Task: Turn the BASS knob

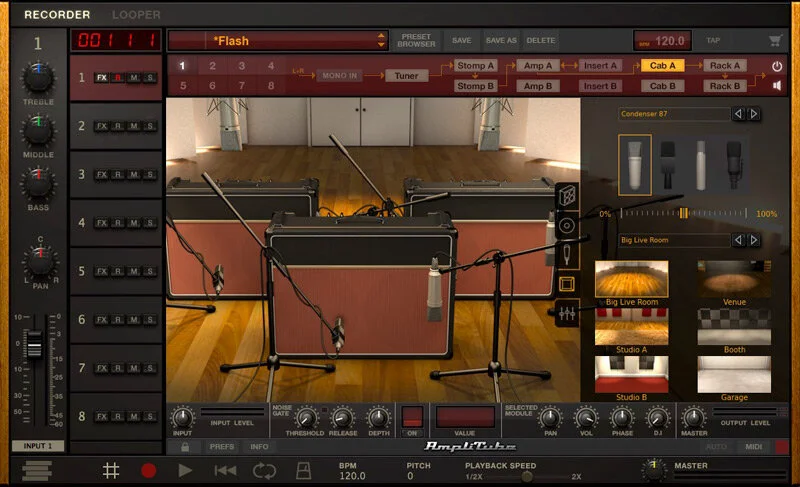Action: pos(38,184)
